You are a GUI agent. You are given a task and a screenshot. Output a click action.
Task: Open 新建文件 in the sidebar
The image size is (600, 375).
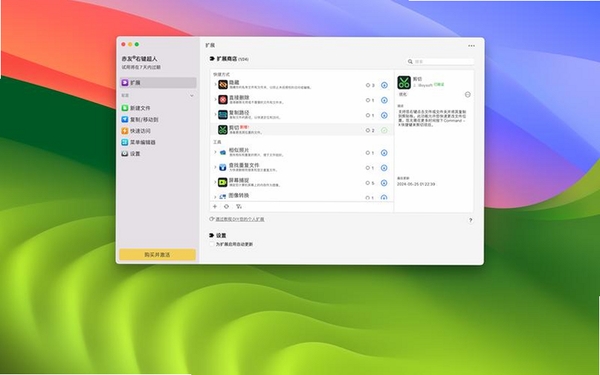136,108
